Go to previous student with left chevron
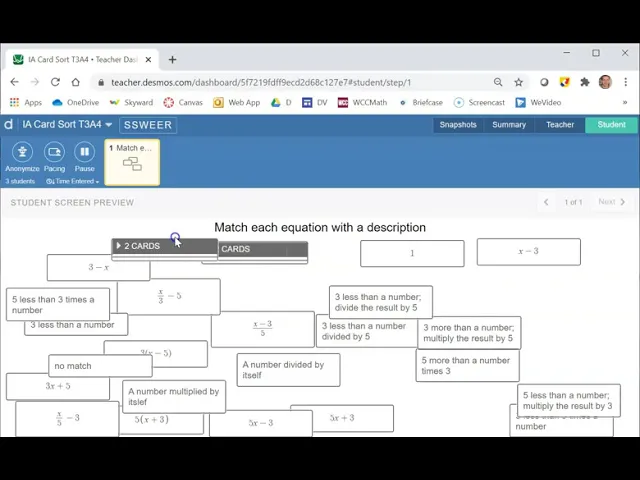Viewport: 640px width, 480px height. point(546,202)
